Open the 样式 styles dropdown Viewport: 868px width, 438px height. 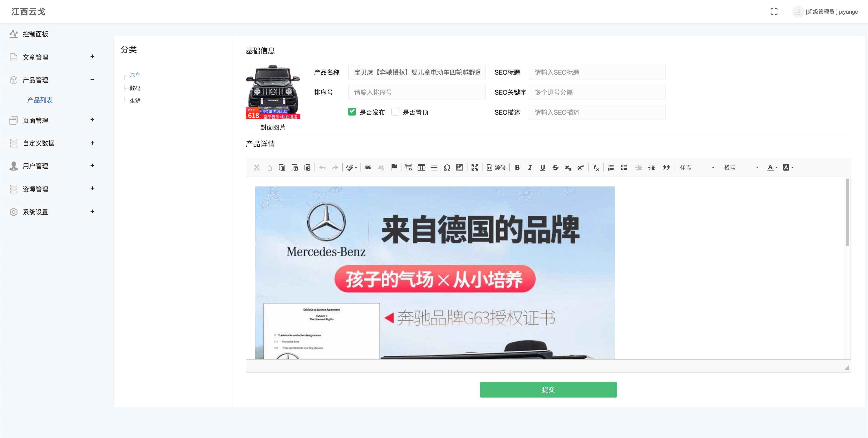tap(697, 167)
